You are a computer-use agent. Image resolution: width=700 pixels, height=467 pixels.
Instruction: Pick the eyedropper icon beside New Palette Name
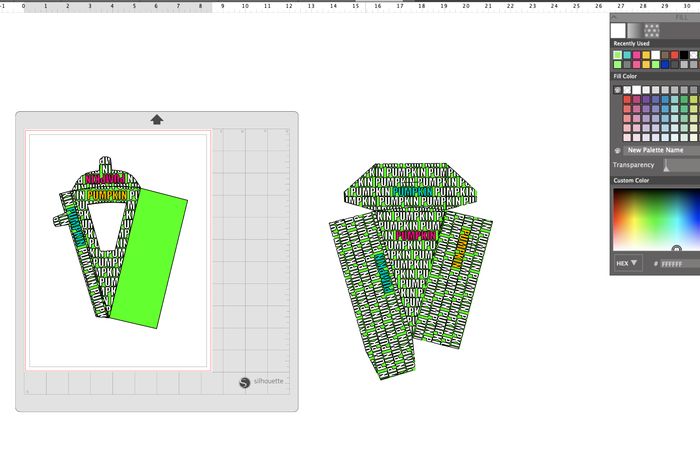click(x=617, y=150)
